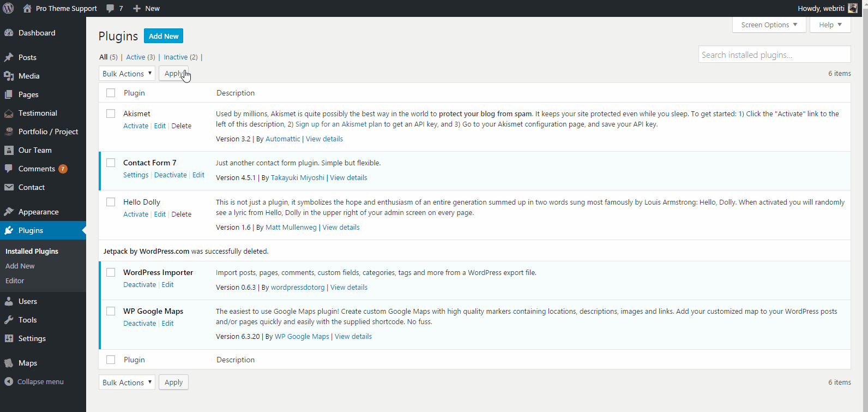This screenshot has width=868, height=412.
Task: Open the Installed Plugins submenu item
Action: tap(32, 251)
